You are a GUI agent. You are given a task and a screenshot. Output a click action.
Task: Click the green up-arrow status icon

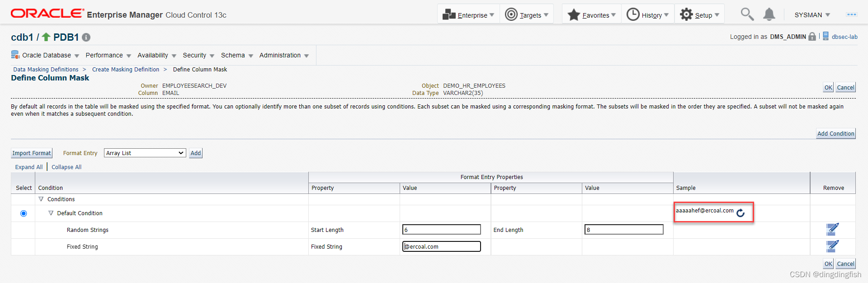[46, 37]
